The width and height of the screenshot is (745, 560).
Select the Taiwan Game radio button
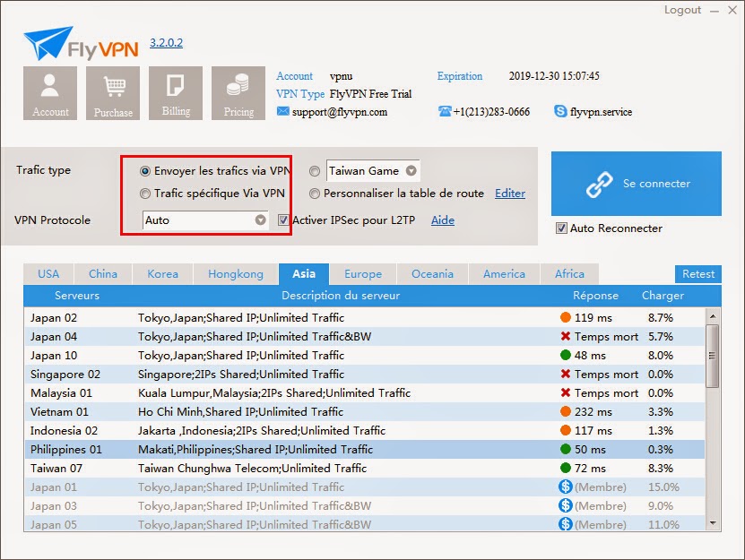(x=315, y=171)
